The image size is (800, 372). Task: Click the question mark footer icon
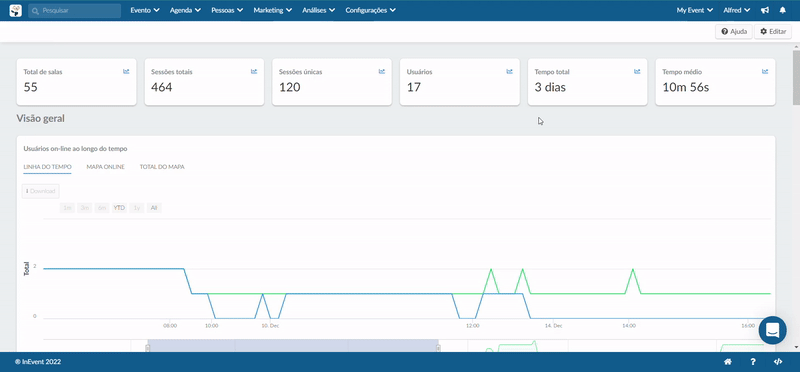pos(753,362)
